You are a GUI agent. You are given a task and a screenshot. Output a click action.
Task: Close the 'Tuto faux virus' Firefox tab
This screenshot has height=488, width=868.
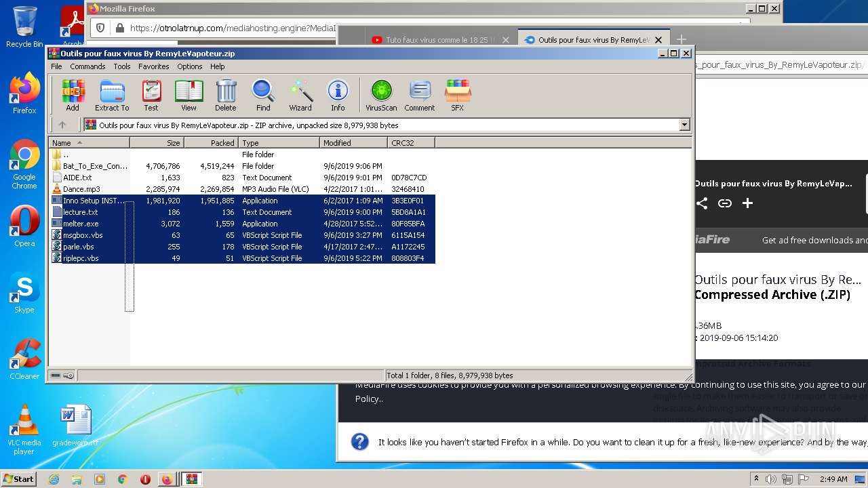[505, 40]
